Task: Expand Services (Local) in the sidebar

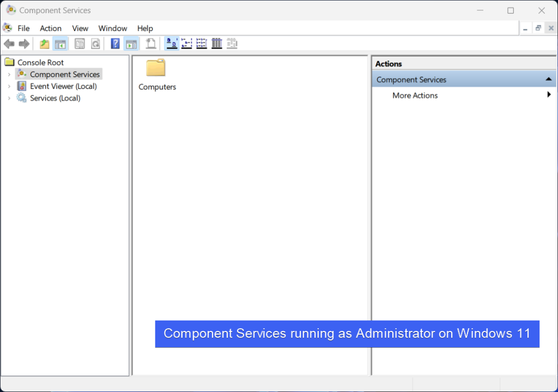Action: pyautogui.click(x=9, y=98)
